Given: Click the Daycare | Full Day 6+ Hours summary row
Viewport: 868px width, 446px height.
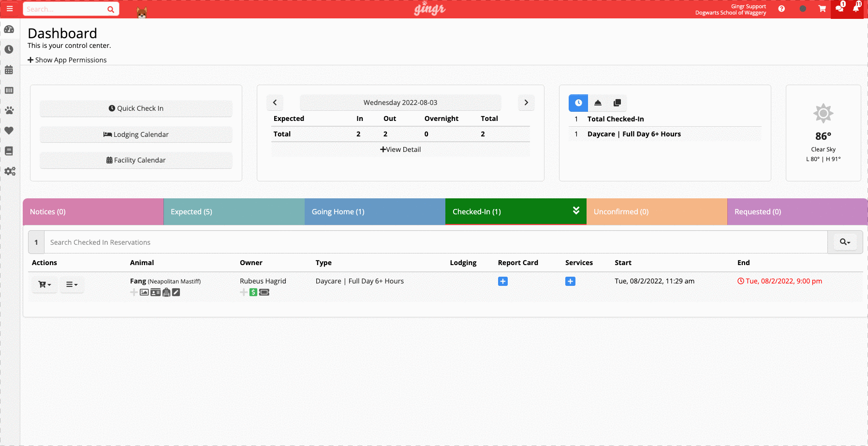Looking at the screenshot, I should point(665,134).
